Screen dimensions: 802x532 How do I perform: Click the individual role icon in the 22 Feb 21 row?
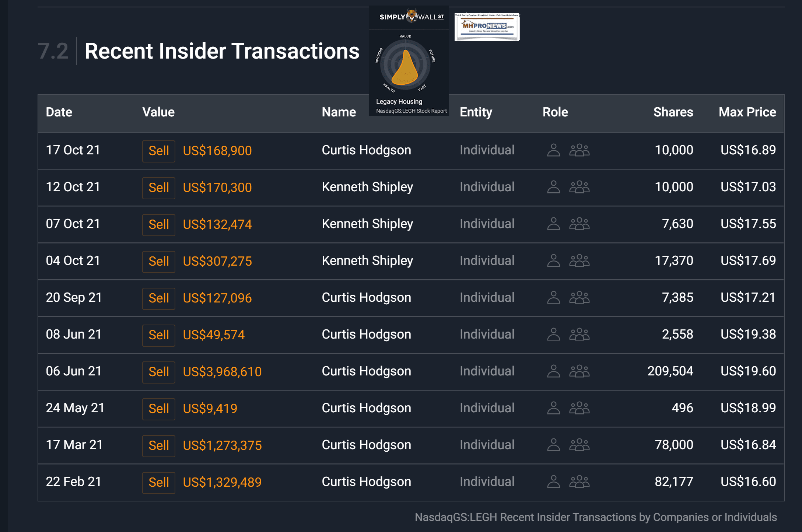(553, 482)
